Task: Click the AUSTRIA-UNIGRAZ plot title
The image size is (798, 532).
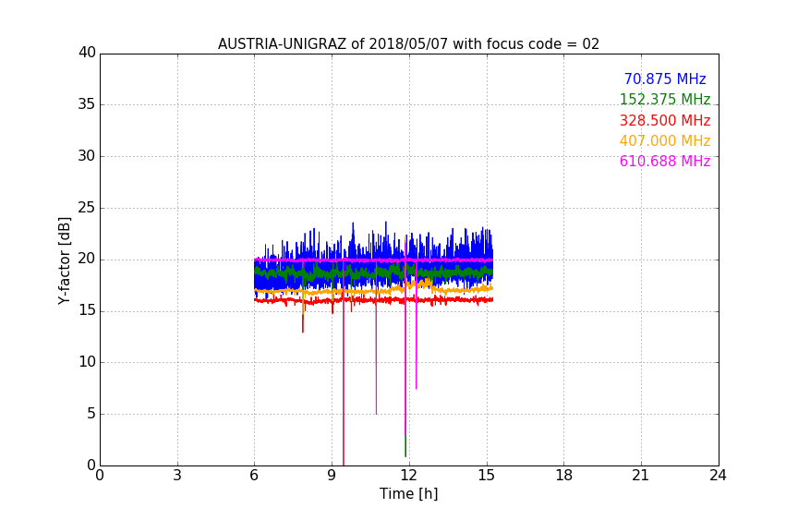Action: (x=408, y=43)
